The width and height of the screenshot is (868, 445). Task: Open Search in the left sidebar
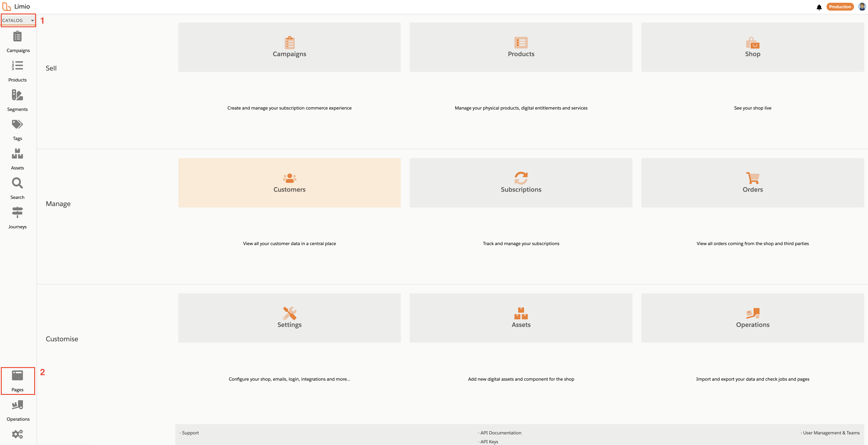pyautogui.click(x=17, y=189)
